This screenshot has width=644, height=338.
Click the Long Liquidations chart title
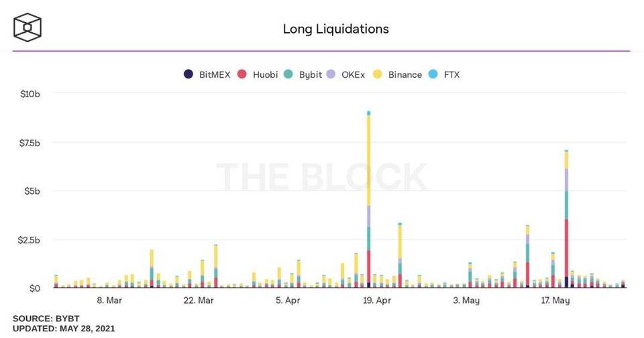(x=335, y=29)
